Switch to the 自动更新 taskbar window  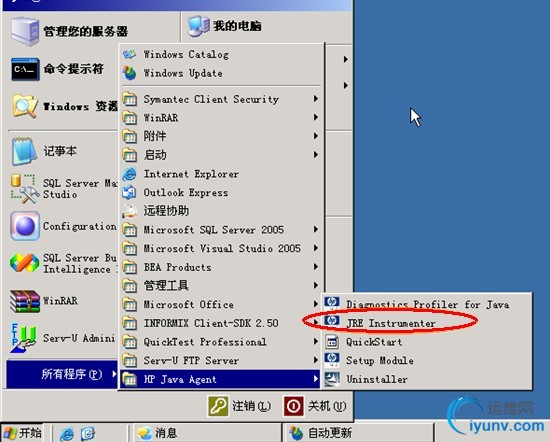(360, 433)
